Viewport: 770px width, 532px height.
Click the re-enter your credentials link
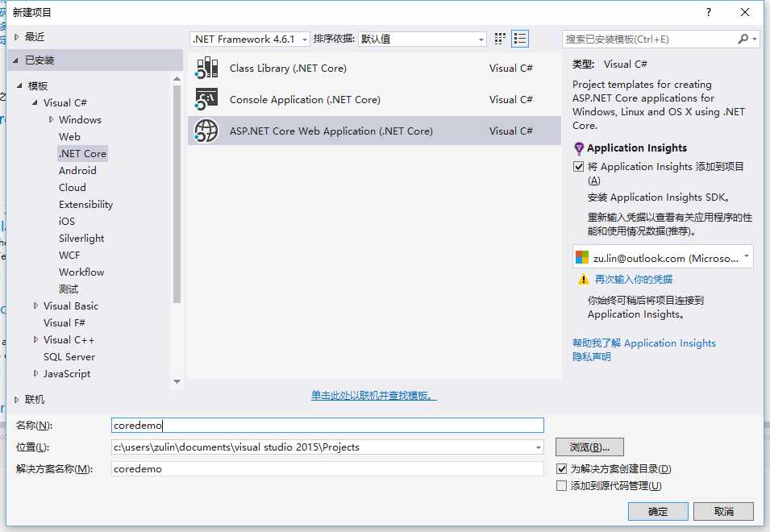click(x=634, y=279)
